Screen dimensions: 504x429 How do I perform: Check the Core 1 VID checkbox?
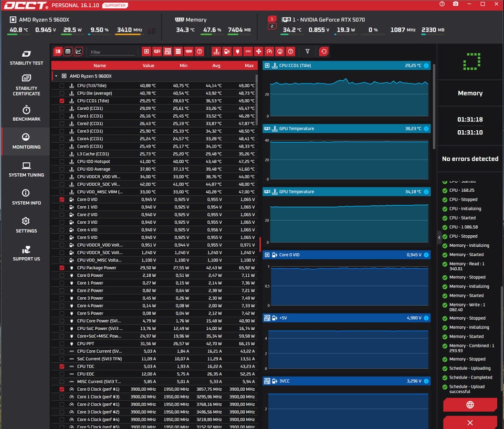click(62, 207)
